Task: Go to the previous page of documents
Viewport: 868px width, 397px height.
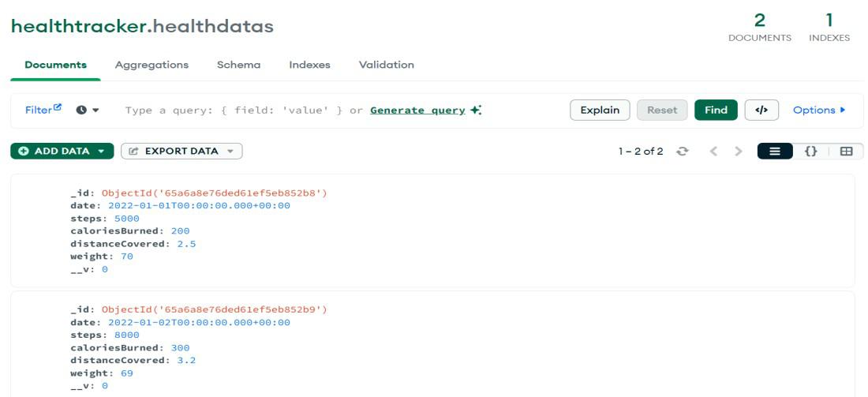Action: 713,151
